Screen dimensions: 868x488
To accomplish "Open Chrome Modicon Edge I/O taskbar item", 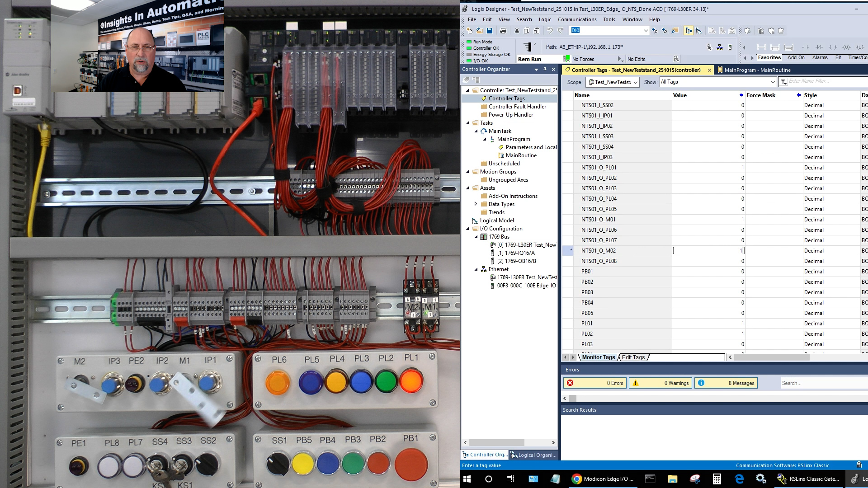I will 603,479.
